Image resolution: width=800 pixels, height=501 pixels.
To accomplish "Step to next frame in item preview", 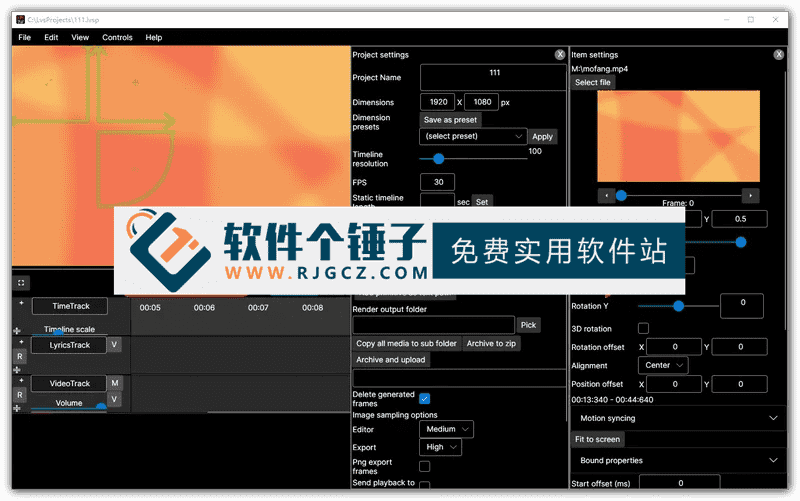I will coord(751,195).
